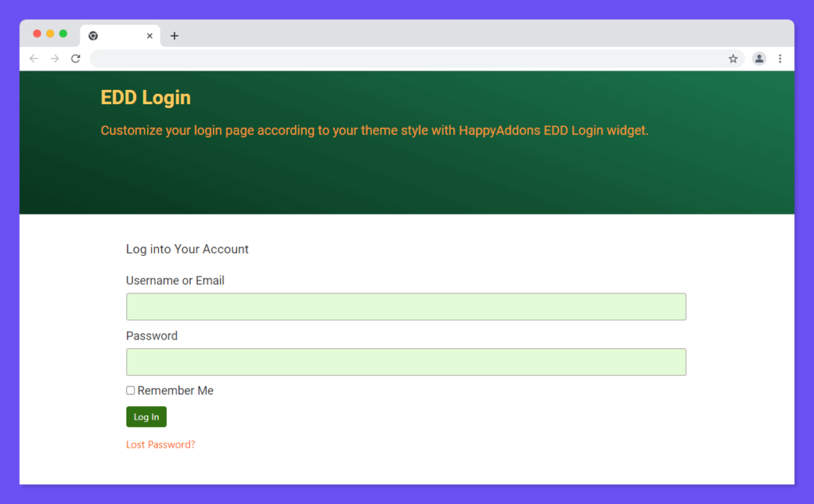Click the yellow minimize traffic light button

50,34
